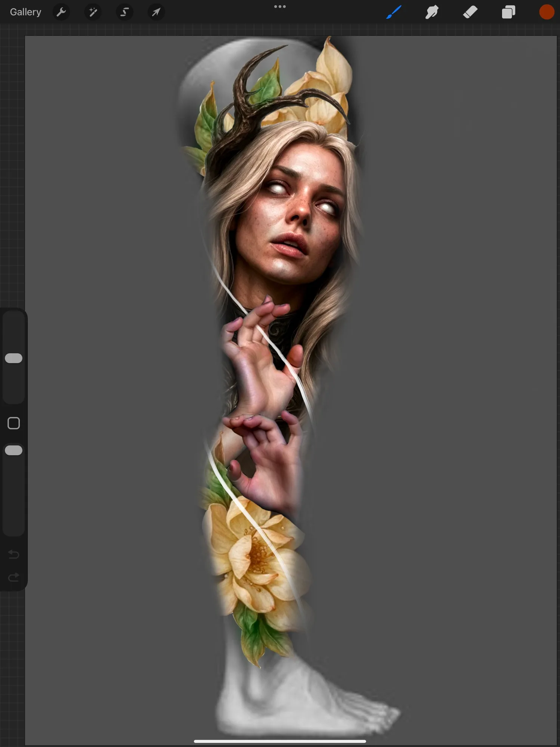The height and width of the screenshot is (747, 560).
Task: Open the orange-red color swatch
Action: click(x=547, y=12)
